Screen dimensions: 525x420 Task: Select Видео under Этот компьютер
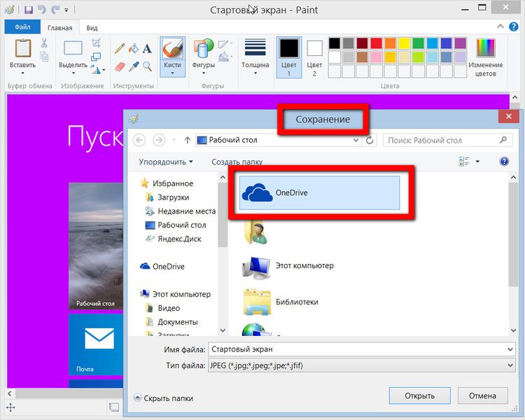pyautogui.click(x=163, y=308)
